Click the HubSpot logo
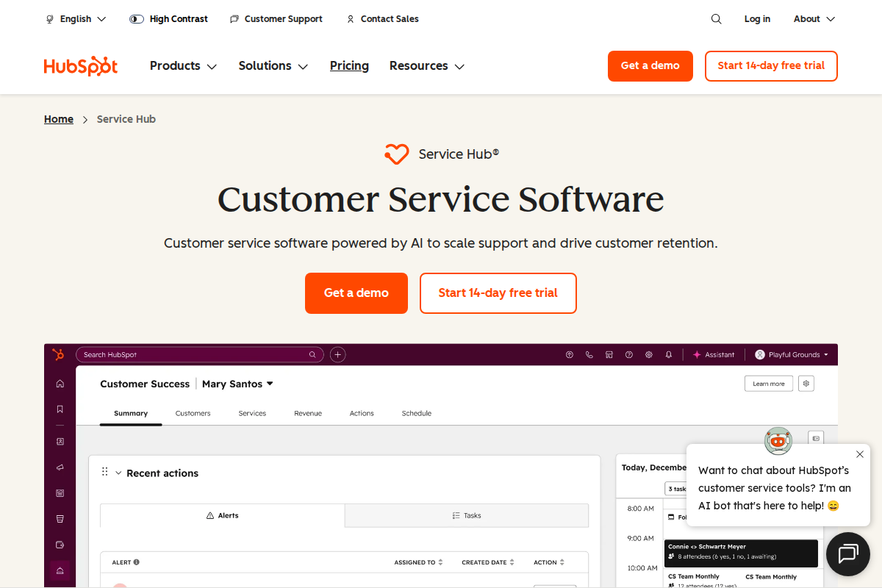Screen dimensions: 882x588 (81, 66)
